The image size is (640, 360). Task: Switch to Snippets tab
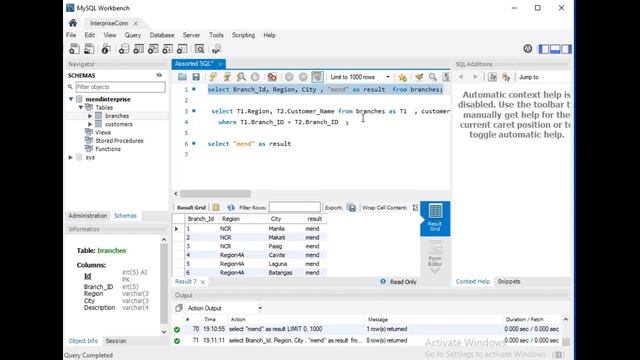509,281
